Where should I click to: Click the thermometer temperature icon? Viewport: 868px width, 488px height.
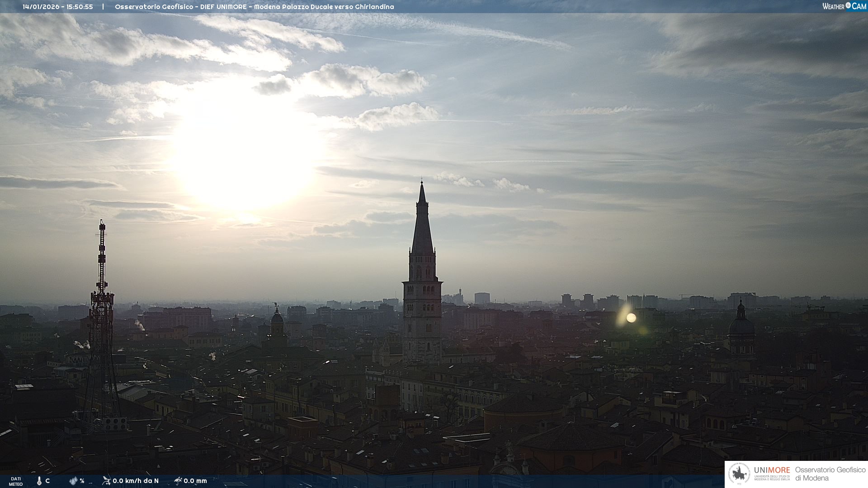(39, 481)
